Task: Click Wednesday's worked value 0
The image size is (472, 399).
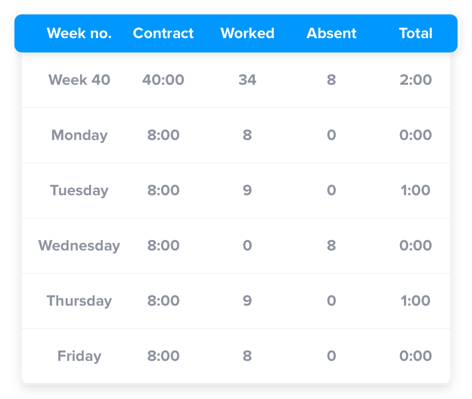Action: point(247,246)
